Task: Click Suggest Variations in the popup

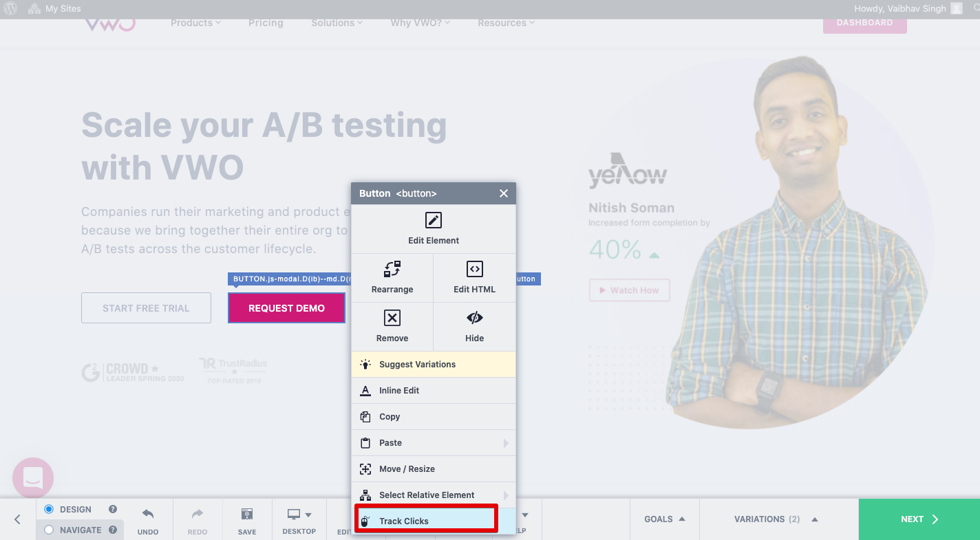Action: pos(434,365)
